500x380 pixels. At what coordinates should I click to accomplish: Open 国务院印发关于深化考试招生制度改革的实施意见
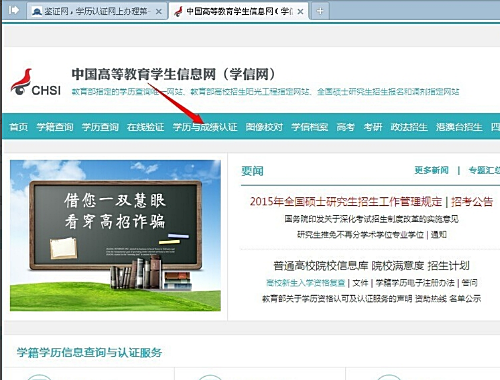pos(371,219)
